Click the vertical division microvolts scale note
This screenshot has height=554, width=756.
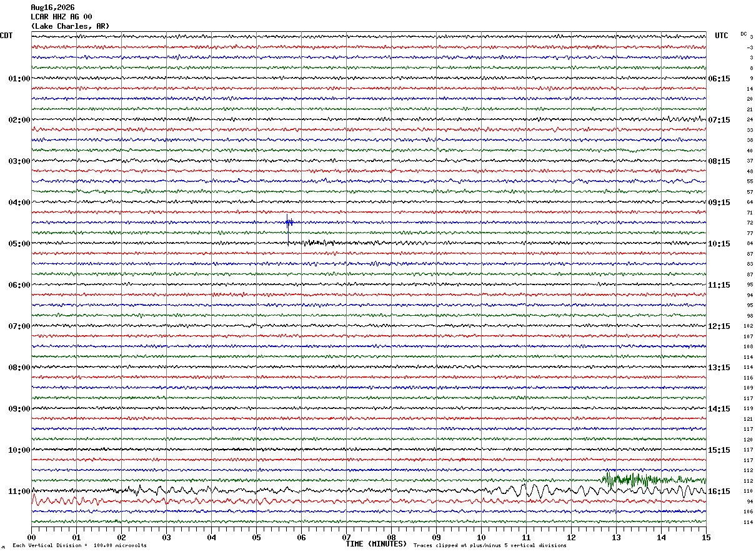pos(79,545)
